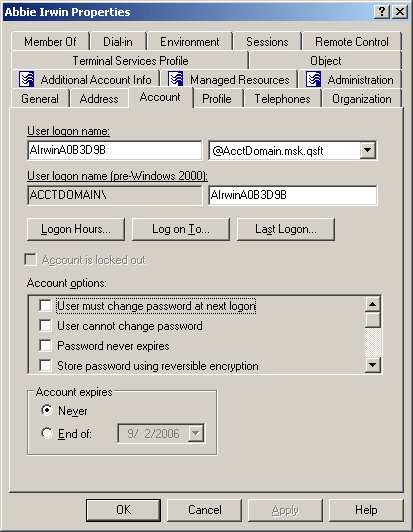Select the End of radio button
Image resolution: width=413 pixels, height=532 pixels.
[x=47, y=433]
